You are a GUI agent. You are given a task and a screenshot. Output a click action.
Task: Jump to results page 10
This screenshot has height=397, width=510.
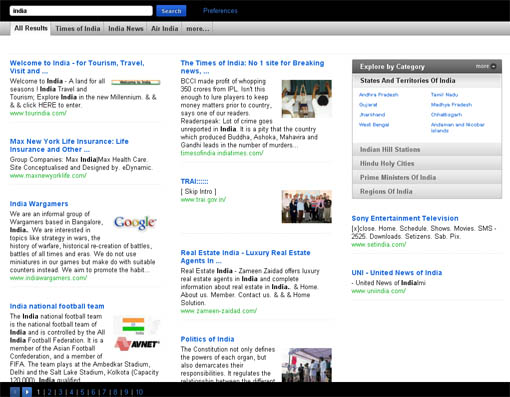[139, 392]
